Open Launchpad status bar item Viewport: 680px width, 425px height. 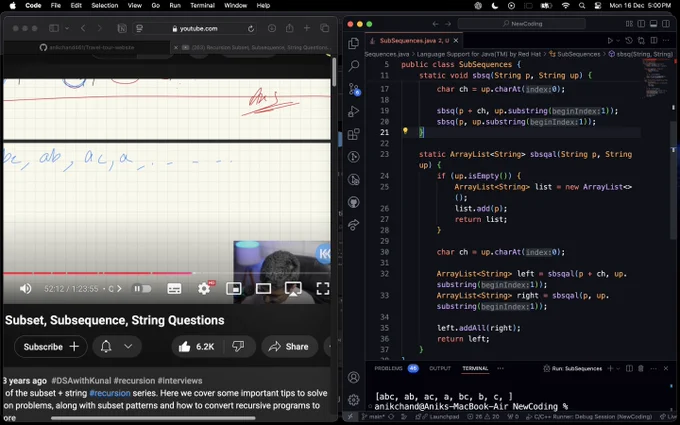coord(437,417)
